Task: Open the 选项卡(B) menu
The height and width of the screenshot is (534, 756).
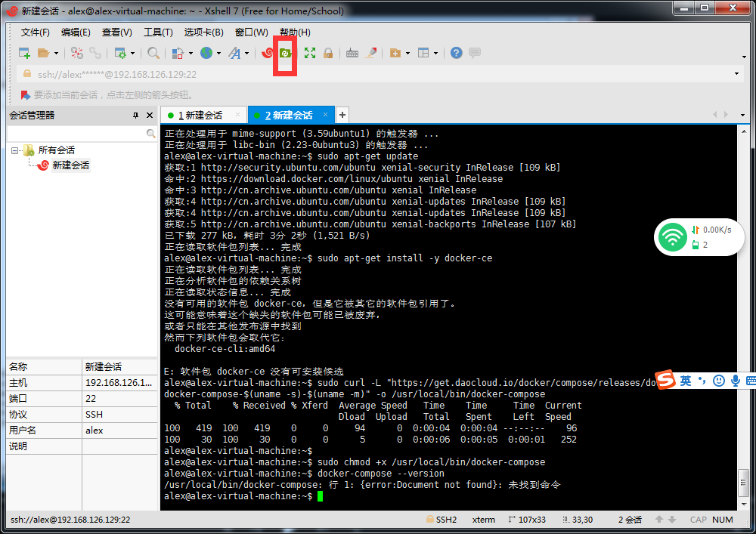Action: (203, 32)
